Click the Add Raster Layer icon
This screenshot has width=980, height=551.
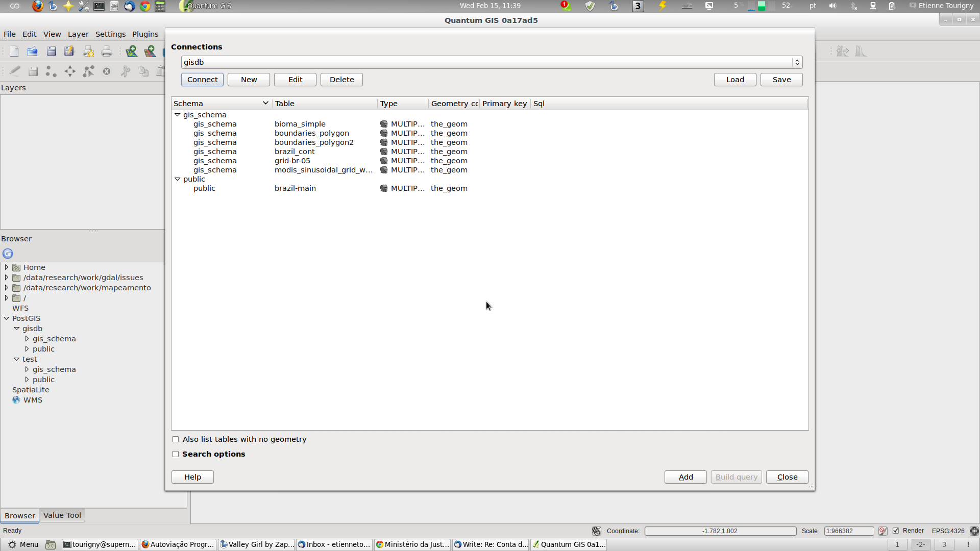tap(150, 51)
